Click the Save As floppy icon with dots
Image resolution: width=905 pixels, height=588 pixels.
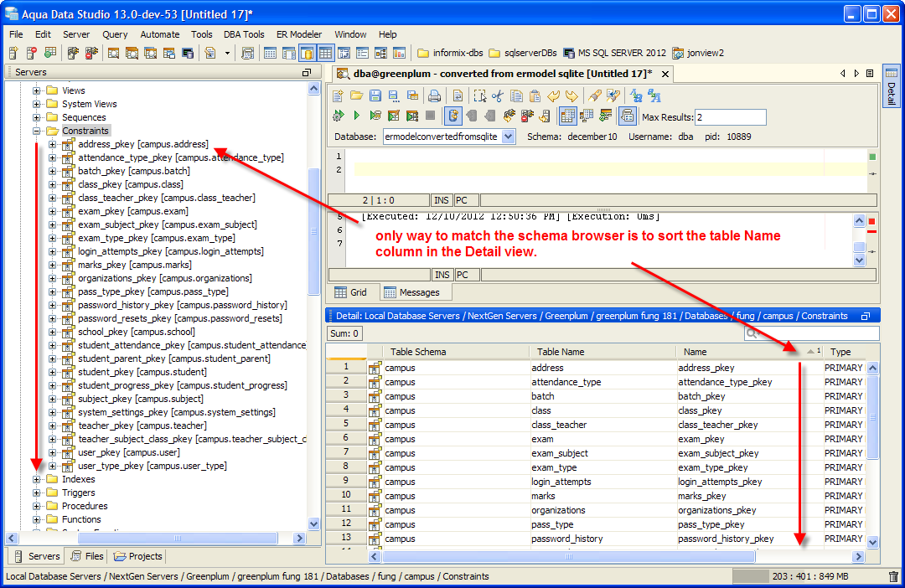pos(394,95)
